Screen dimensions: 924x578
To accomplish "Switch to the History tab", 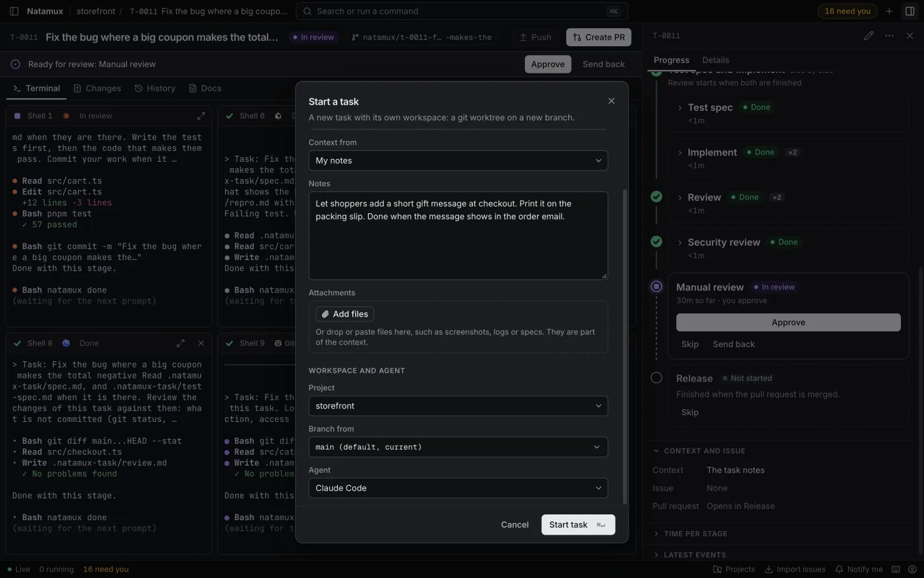I will (155, 88).
